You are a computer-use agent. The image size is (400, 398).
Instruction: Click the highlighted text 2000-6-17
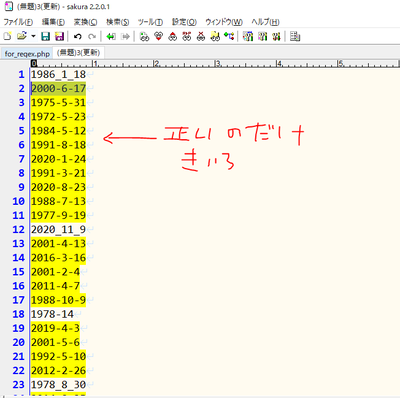click(x=58, y=88)
